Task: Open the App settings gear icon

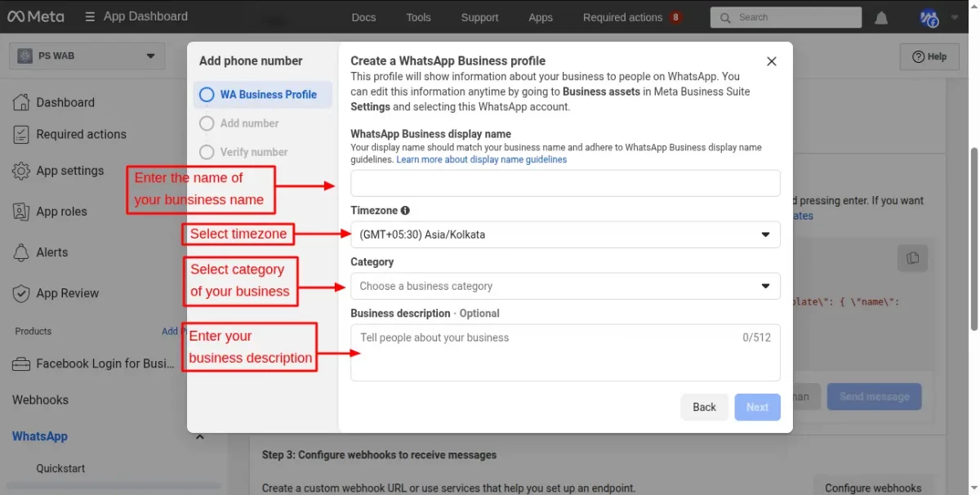Action: point(21,172)
